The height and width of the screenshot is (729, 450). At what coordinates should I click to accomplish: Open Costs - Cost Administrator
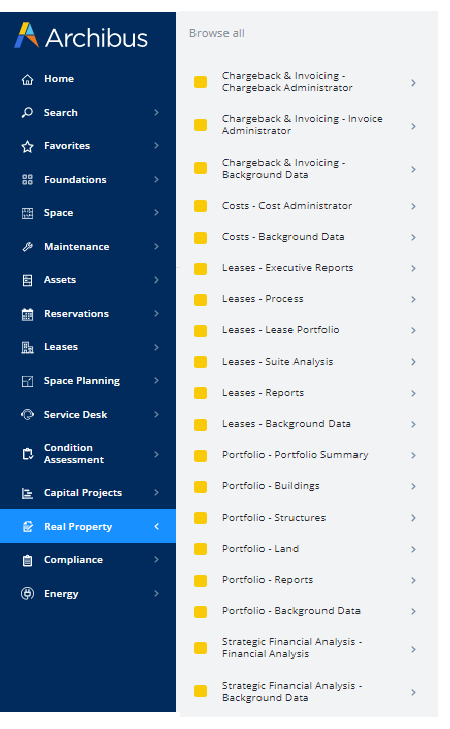pyautogui.click(x=287, y=205)
